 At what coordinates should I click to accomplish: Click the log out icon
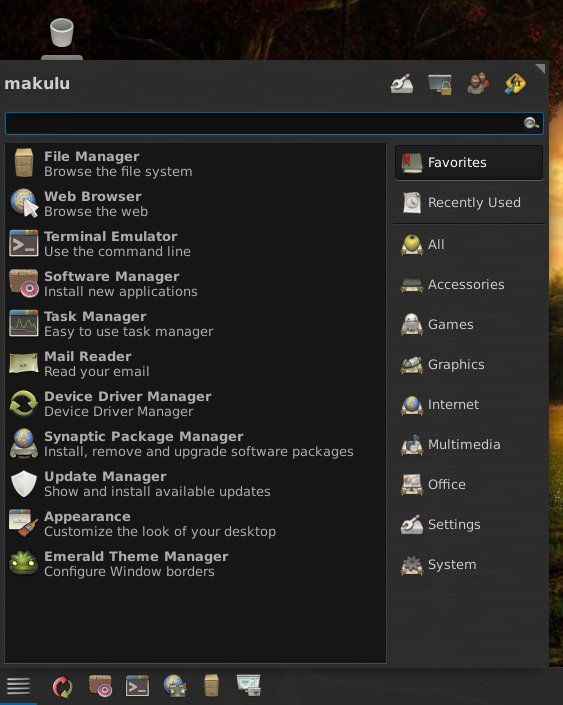(x=515, y=84)
